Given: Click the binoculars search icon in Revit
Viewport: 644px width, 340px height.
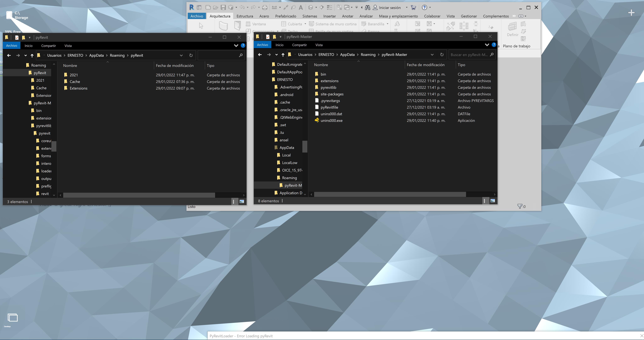Looking at the screenshot, I should point(367,8).
